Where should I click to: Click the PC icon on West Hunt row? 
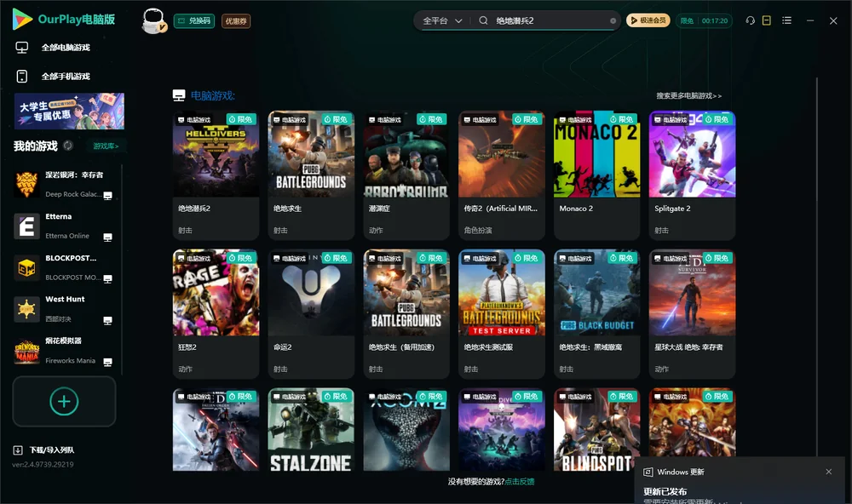click(107, 320)
